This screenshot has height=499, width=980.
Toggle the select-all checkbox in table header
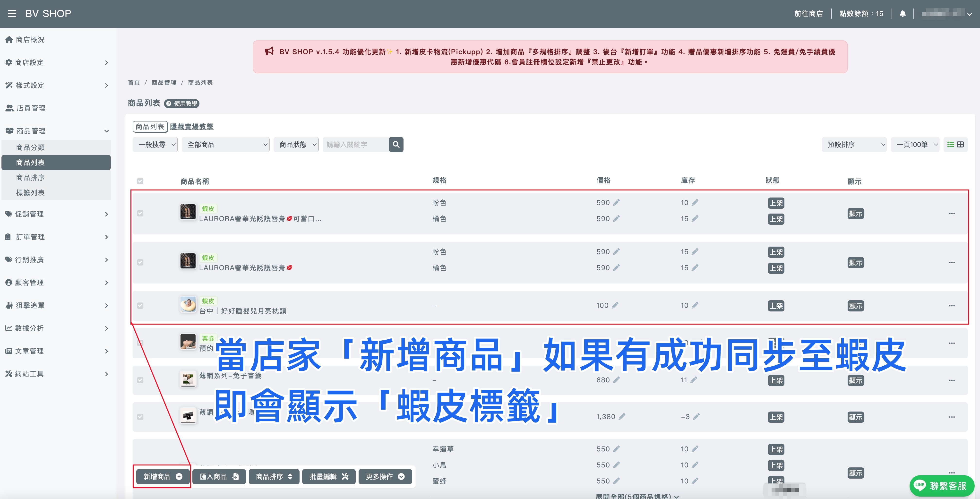[x=140, y=181]
